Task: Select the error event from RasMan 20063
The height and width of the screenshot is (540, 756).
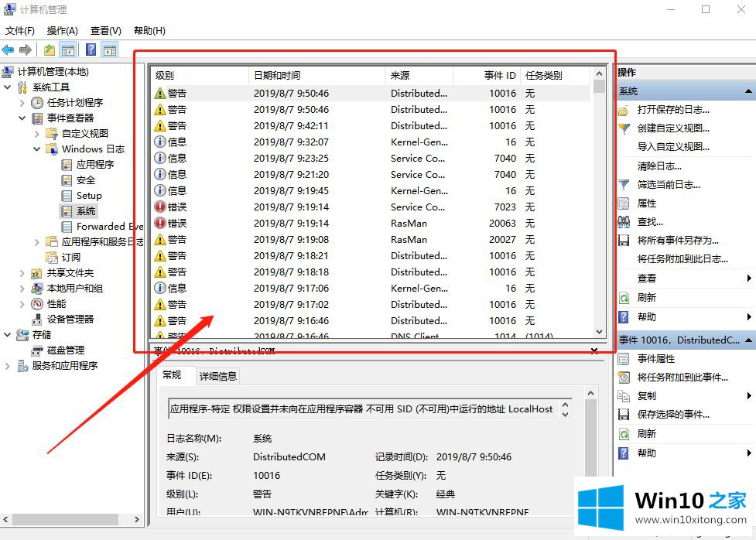Action: [371, 224]
